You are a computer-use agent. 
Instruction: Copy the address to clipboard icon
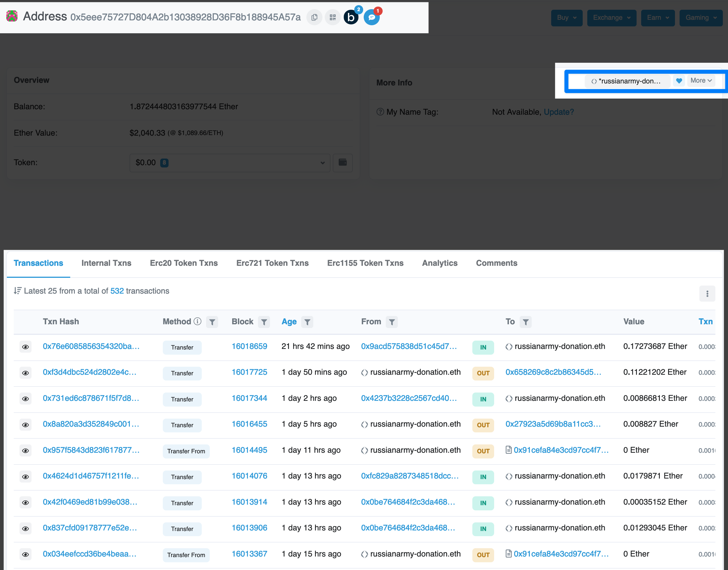coord(314,17)
